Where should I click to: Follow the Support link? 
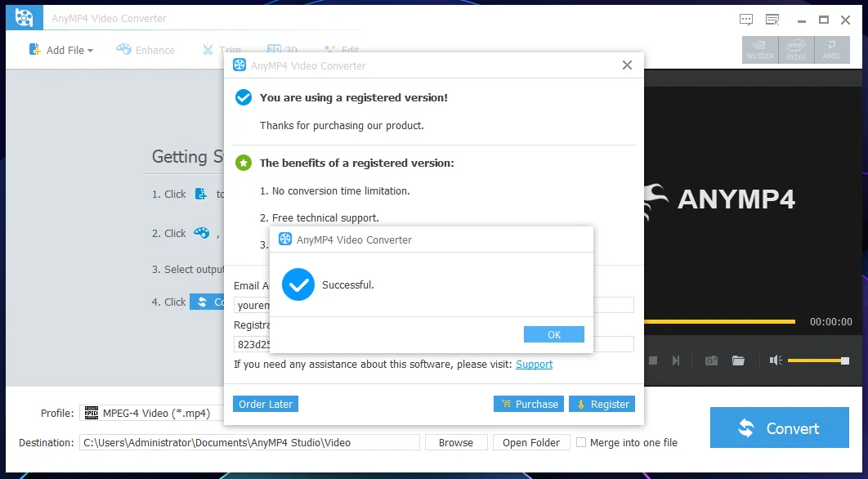tap(535, 365)
